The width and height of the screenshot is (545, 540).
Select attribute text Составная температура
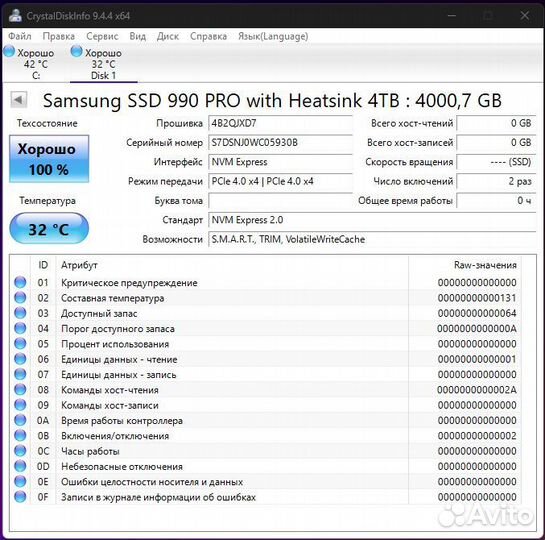click(113, 298)
